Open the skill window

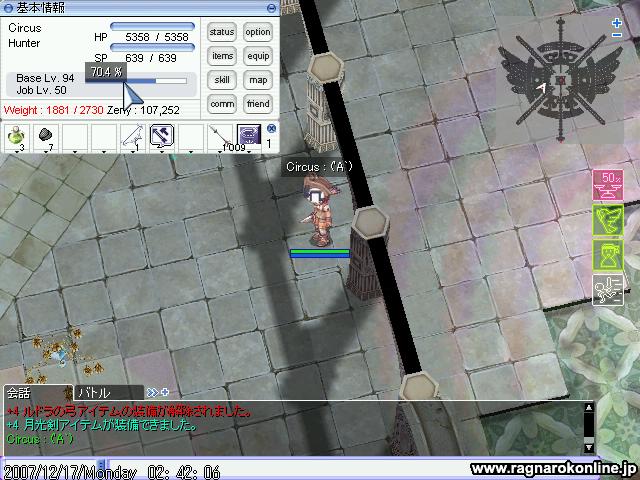coord(222,80)
